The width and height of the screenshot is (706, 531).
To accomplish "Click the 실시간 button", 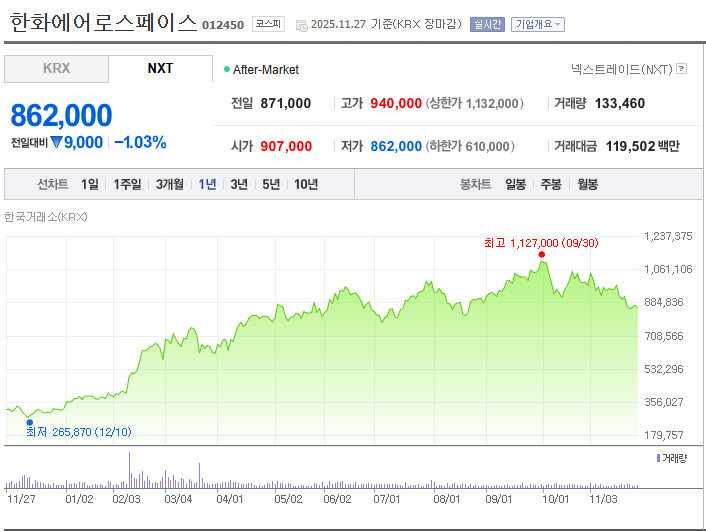I will tap(487, 24).
